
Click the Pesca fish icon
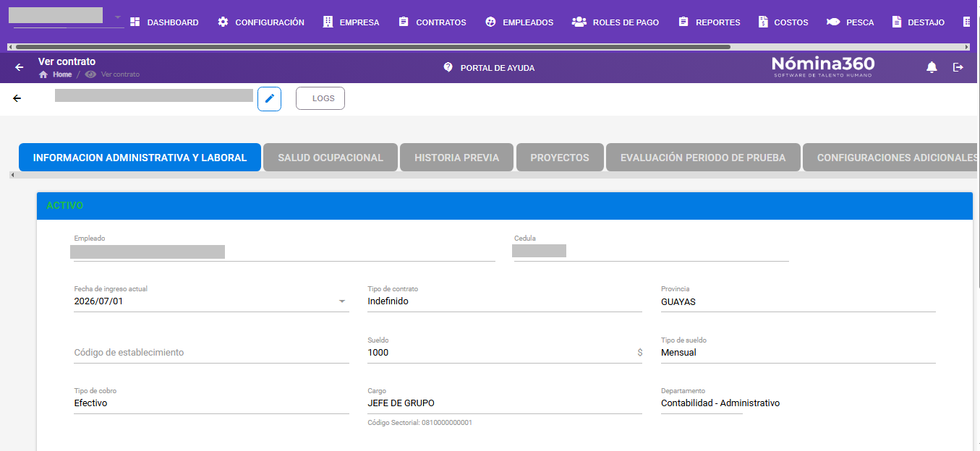[x=833, y=22]
